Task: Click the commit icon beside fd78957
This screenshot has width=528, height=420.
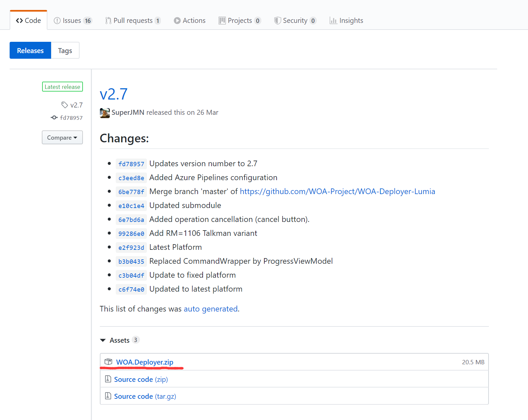Action: 54,117
